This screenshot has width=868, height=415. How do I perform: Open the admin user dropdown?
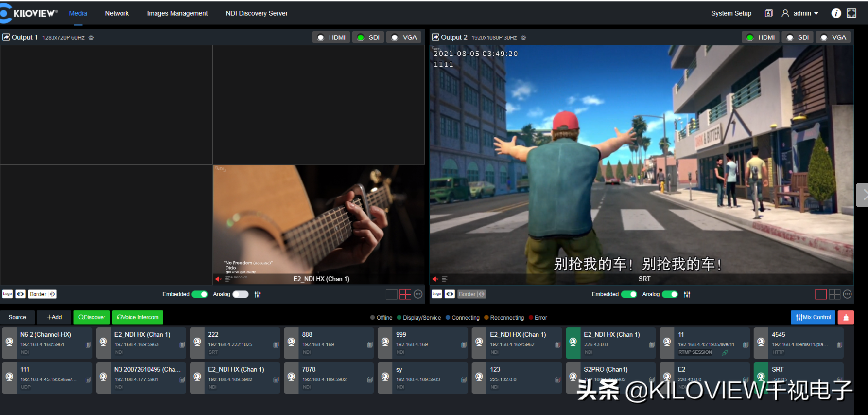click(800, 13)
